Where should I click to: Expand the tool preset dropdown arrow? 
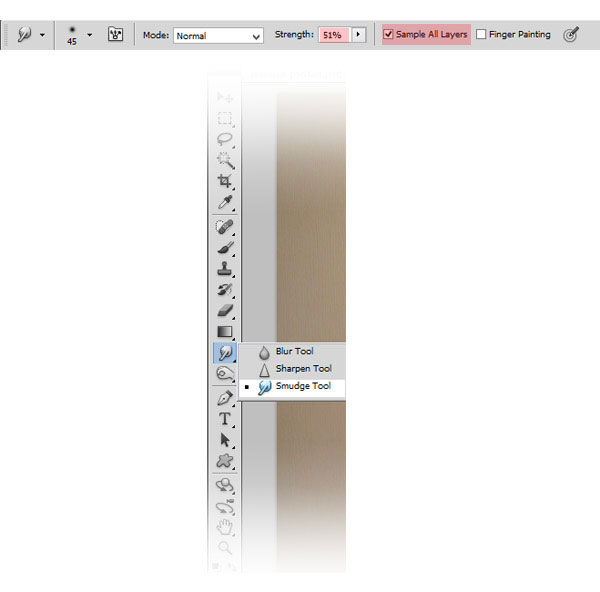[x=42, y=35]
